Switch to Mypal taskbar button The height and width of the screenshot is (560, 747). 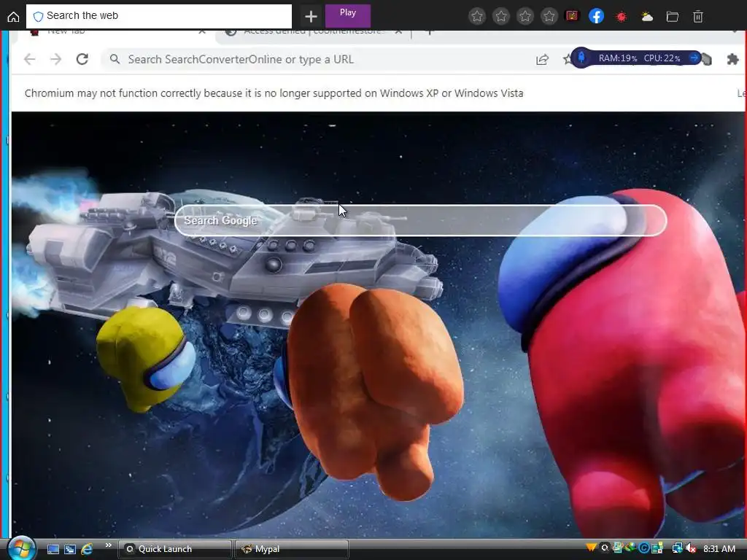292,549
